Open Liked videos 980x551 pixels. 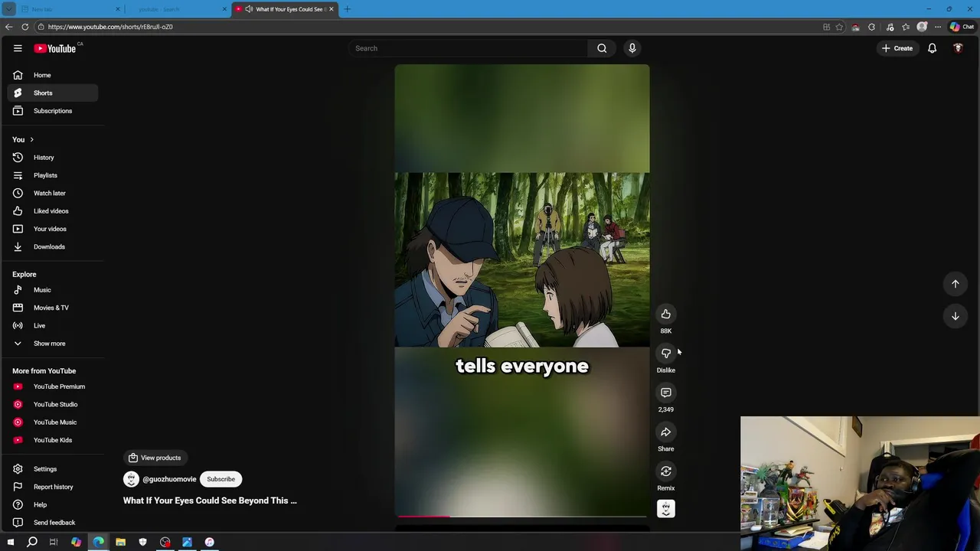point(52,211)
